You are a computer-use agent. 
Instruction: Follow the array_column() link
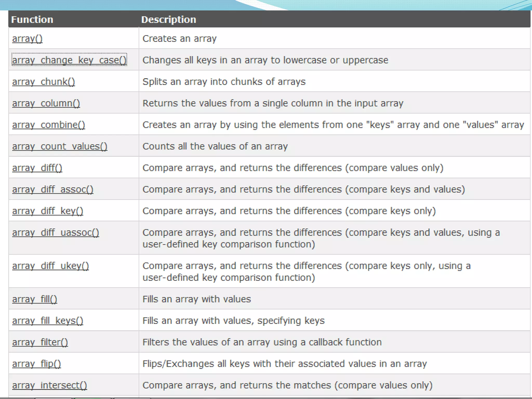coord(46,103)
